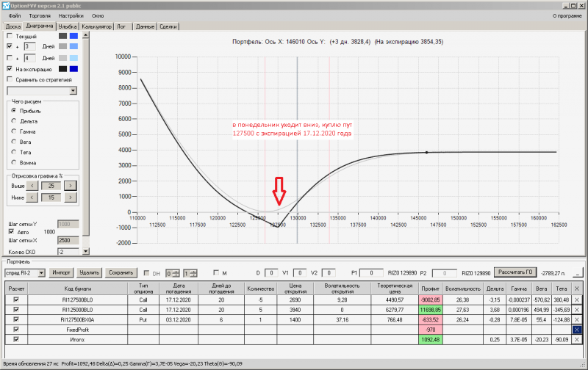This screenshot has height=370, width=588.
Task: Click the Кол-во СКО input field
Action: tap(68, 252)
